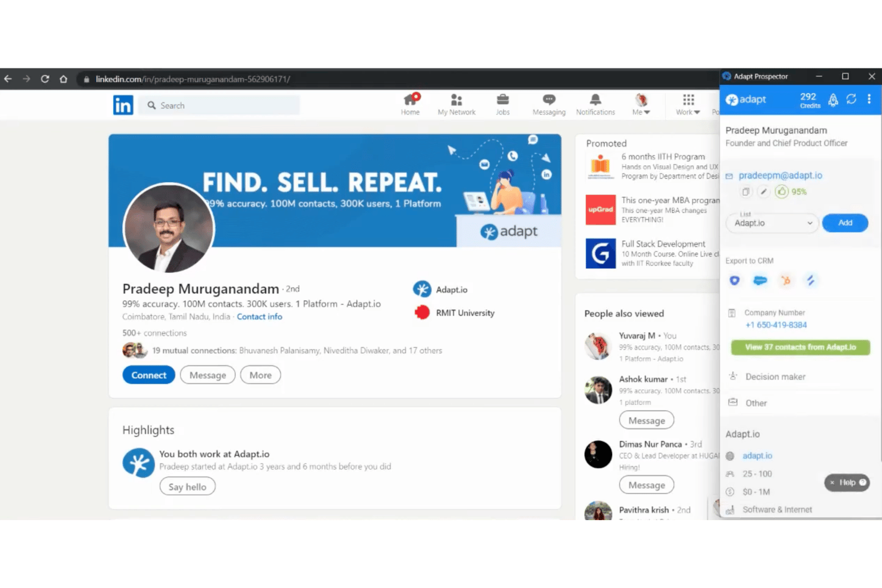Screen dimensions: 882x588
Task: Open the Home nav icon
Action: (410, 104)
